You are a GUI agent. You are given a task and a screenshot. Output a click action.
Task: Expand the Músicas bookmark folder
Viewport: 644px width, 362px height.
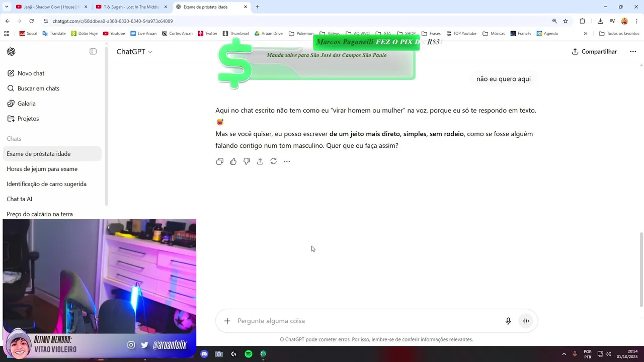[494, 34]
